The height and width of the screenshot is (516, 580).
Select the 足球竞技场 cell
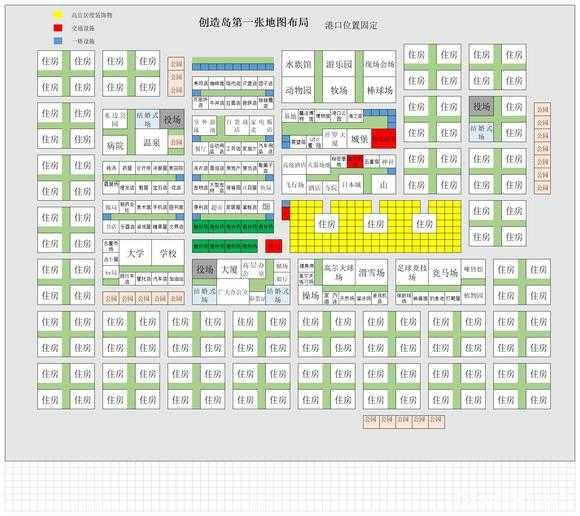click(412, 272)
